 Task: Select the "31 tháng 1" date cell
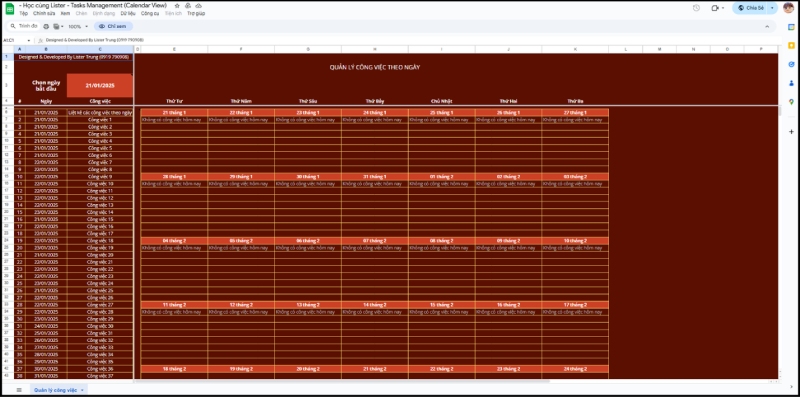coord(375,177)
